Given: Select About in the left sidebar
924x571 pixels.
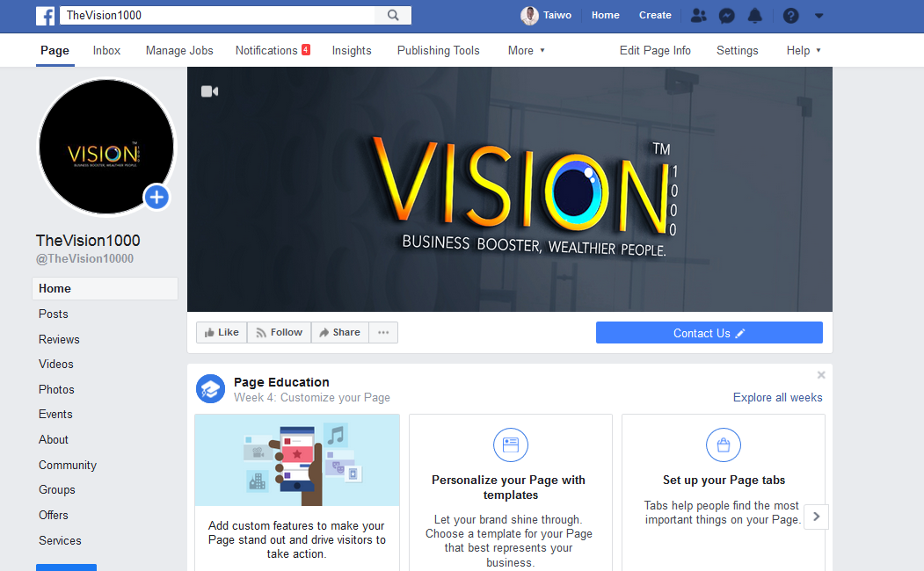Looking at the screenshot, I should [x=54, y=439].
